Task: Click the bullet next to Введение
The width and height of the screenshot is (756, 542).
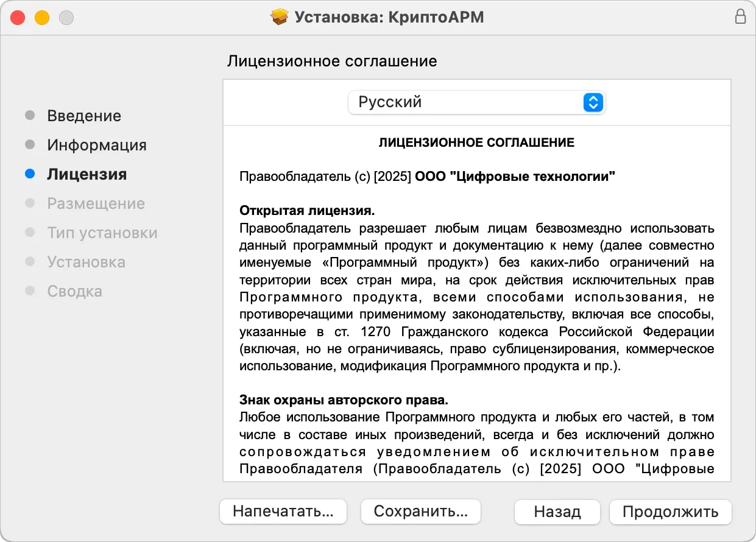Action: (x=29, y=115)
